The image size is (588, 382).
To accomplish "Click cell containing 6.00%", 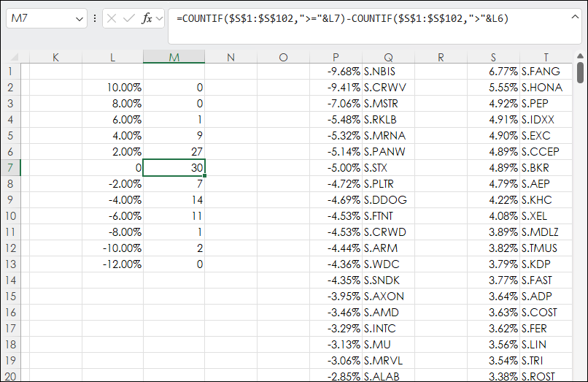I will click(112, 120).
